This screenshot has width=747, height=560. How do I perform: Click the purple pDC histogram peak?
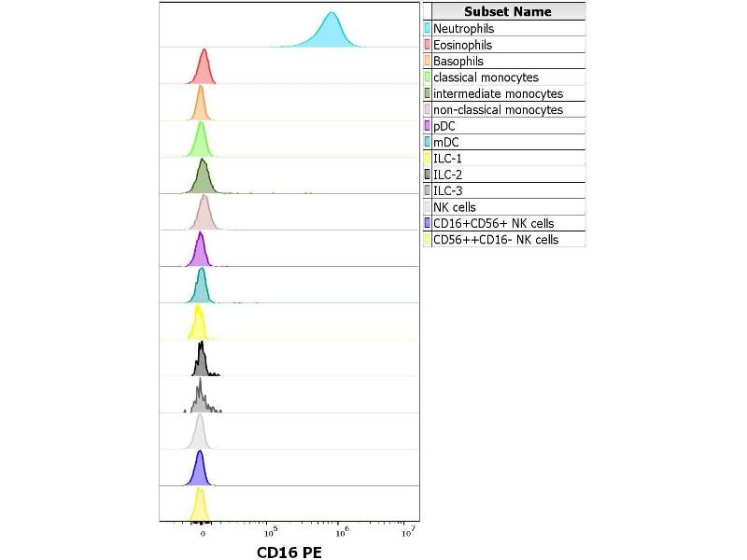tap(200, 252)
